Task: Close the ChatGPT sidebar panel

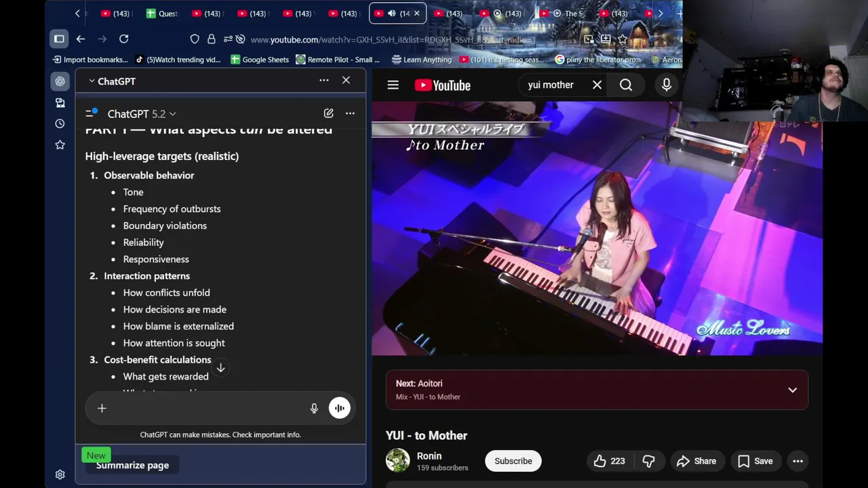Action: 346,81
